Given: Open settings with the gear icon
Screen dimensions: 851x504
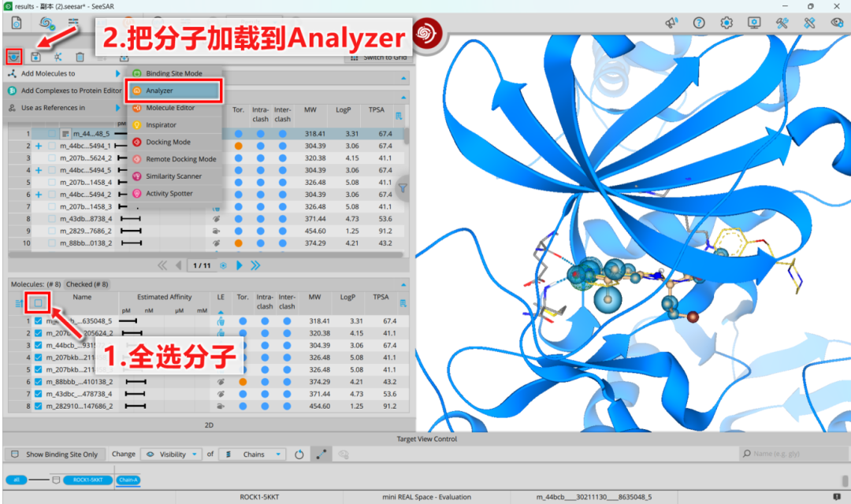Looking at the screenshot, I should tap(727, 23).
